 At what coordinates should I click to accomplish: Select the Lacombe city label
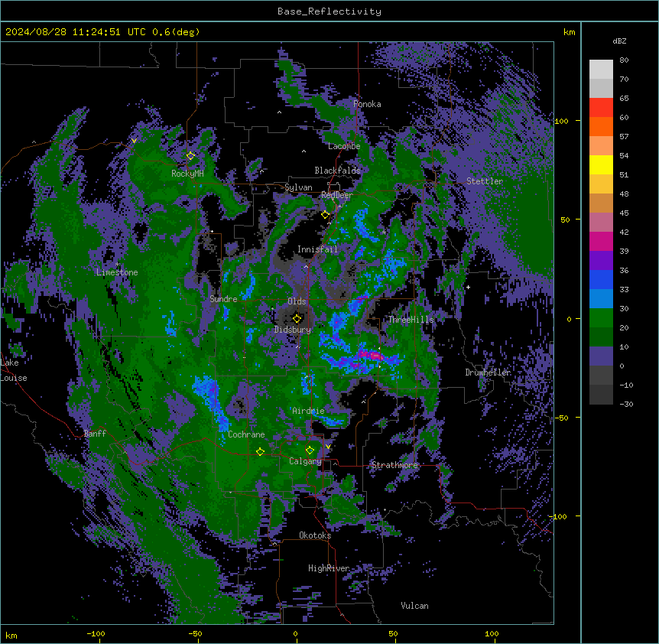344,146
